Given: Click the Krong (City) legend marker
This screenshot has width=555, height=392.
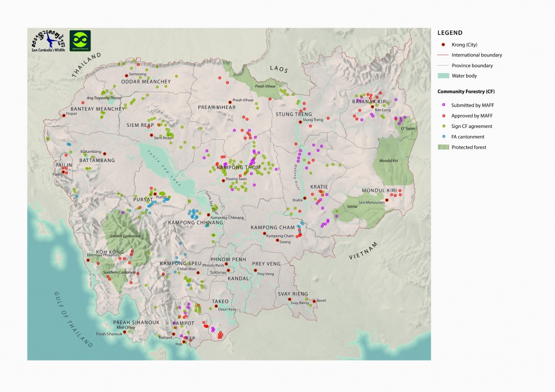Looking at the screenshot, I should 443,45.
